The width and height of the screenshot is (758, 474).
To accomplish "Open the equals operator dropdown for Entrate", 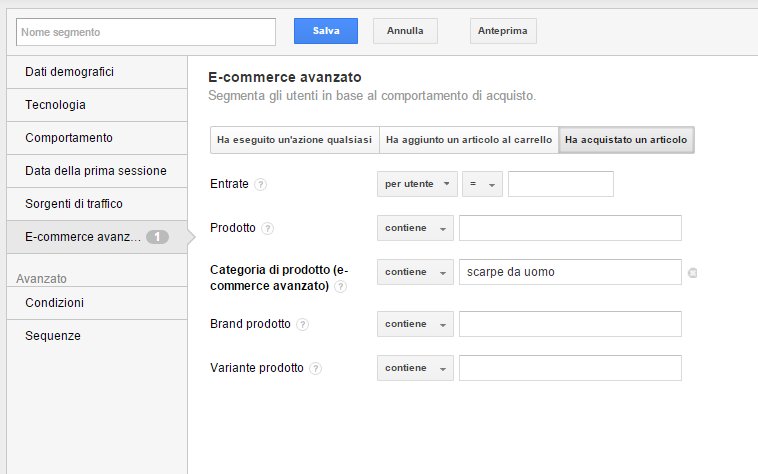I will [x=482, y=185].
